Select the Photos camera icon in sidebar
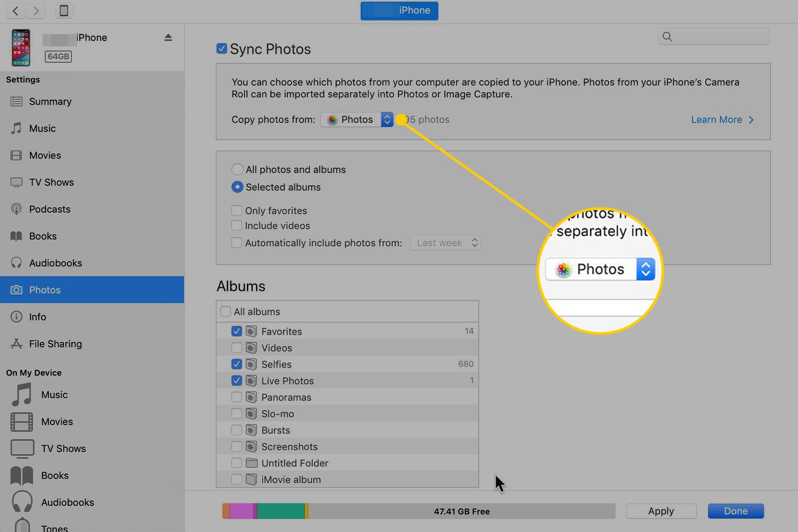The width and height of the screenshot is (798, 532). pos(16,290)
